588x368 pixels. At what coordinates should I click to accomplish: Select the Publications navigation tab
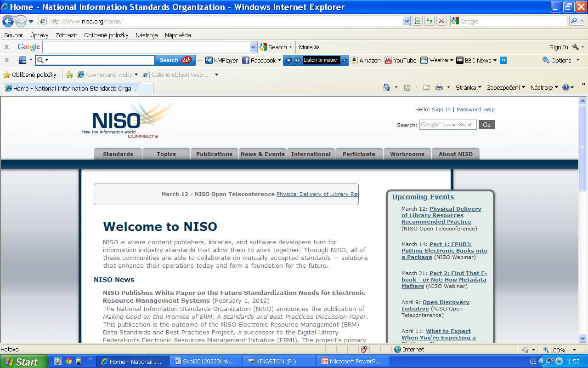(x=215, y=154)
